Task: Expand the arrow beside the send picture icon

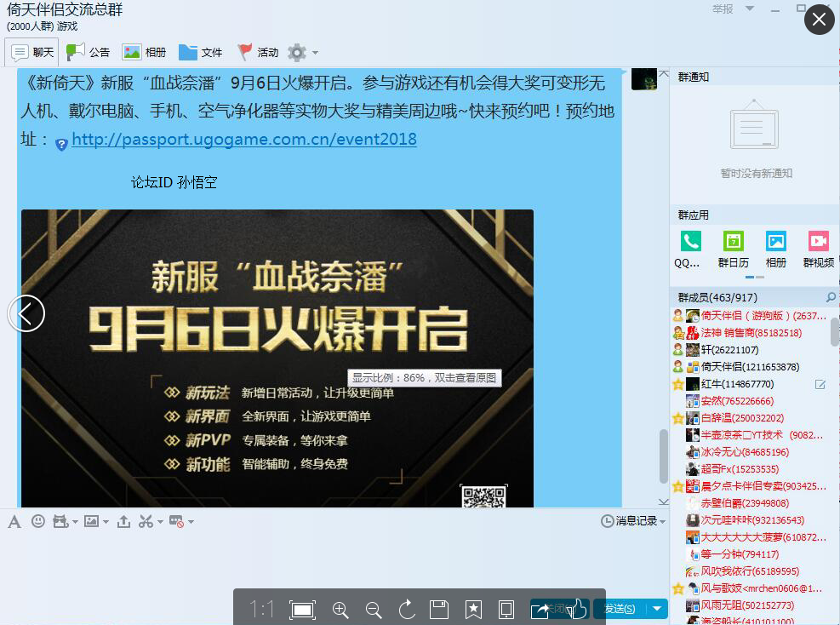Action: (106, 522)
